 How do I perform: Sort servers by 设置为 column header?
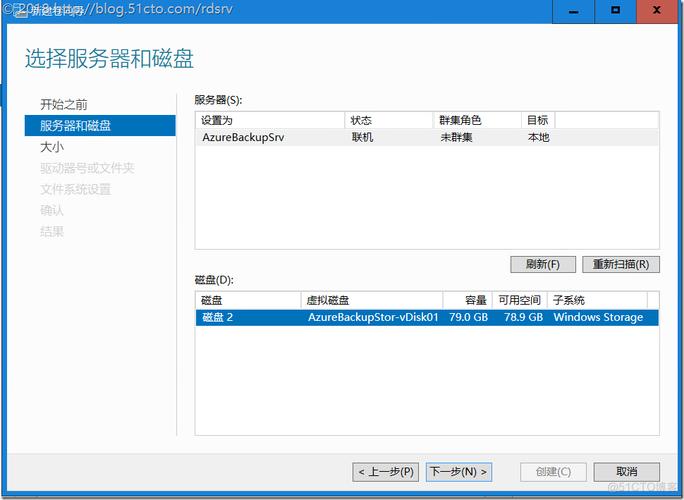pyautogui.click(x=270, y=120)
